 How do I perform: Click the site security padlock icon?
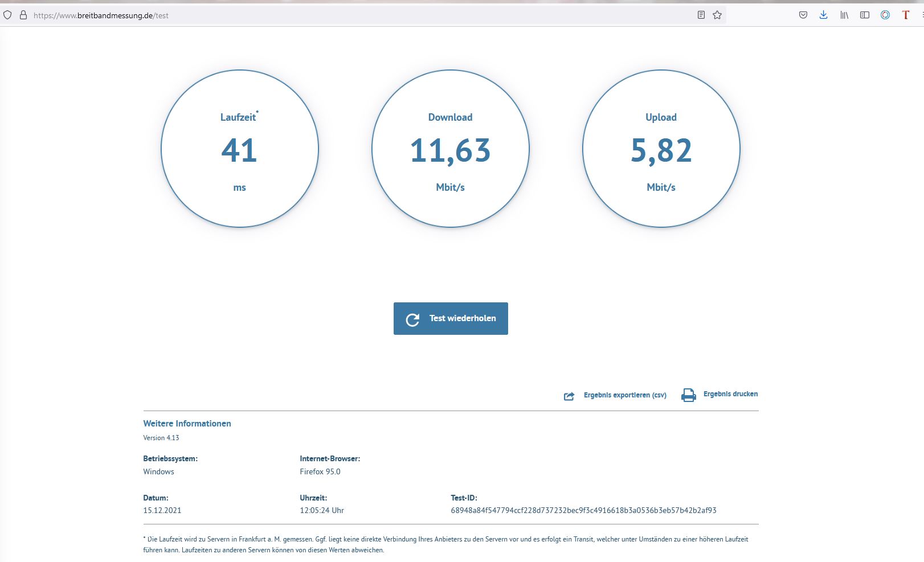pyautogui.click(x=23, y=15)
